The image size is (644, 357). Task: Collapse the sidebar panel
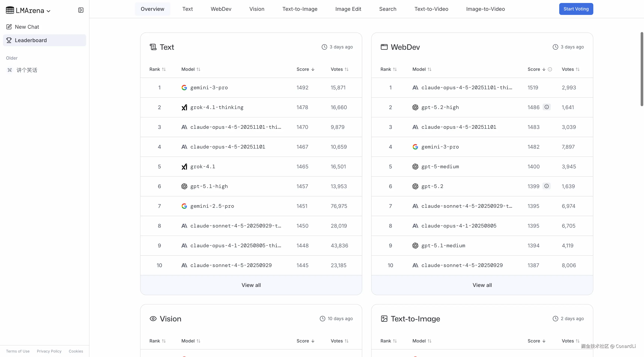pos(81,10)
